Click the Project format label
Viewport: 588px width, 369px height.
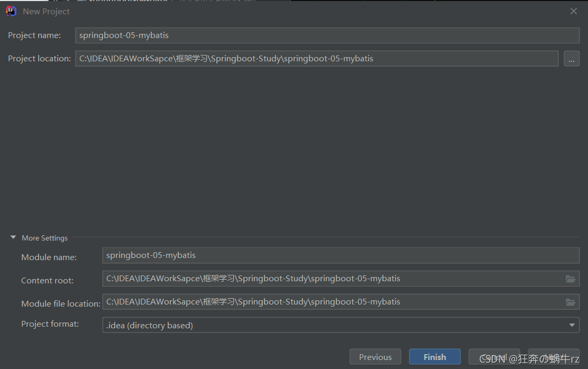pos(50,324)
